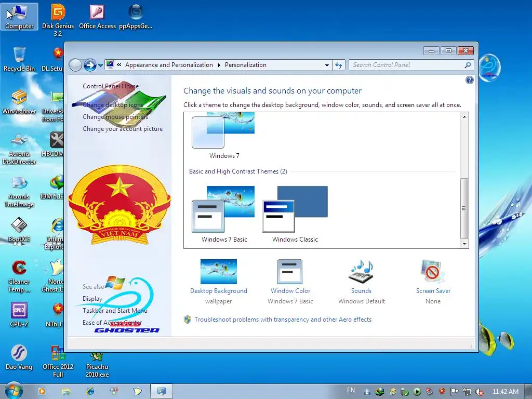The image size is (532, 399).
Task: Select the Windows 7 Aero theme
Action: pos(223,137)
